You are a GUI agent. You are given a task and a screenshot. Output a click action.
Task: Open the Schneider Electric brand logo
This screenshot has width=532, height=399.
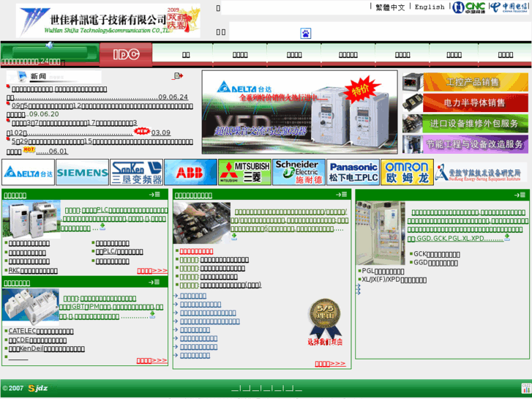coord(299,173)
